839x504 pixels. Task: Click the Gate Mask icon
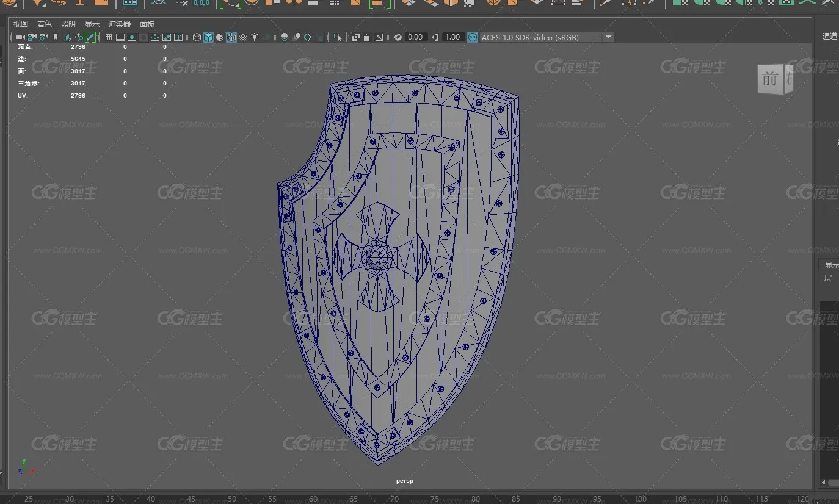pyautogui.click(x=143, y=37)
